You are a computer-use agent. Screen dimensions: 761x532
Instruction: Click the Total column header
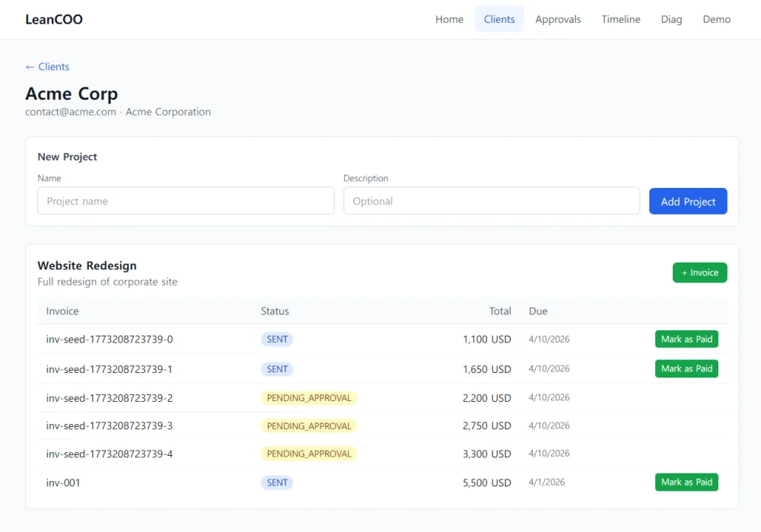(500, 311)
